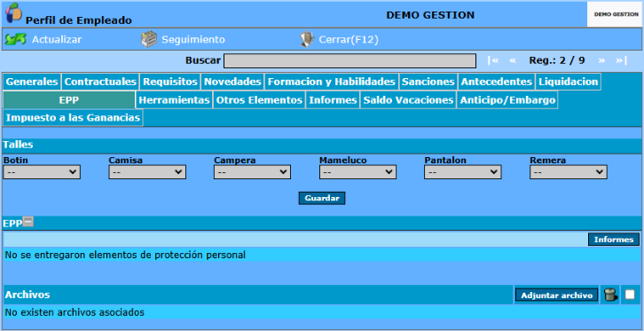644x331 pixels.
Task: Click the Reg.: 2 / 9 counter
Action: tap(557, 60)
